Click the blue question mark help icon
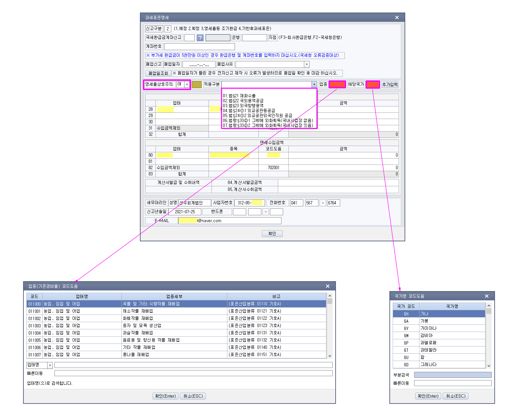The image size is (528, 420). [200, 38]
